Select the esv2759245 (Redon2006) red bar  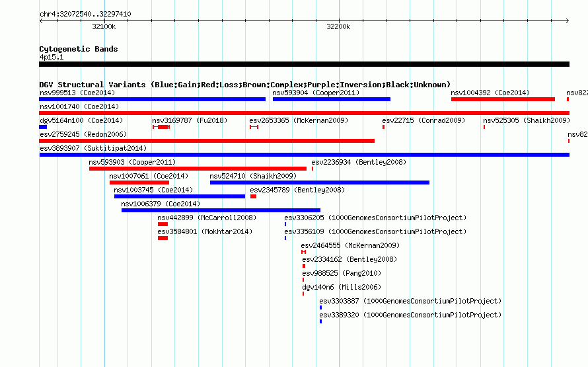207,141
